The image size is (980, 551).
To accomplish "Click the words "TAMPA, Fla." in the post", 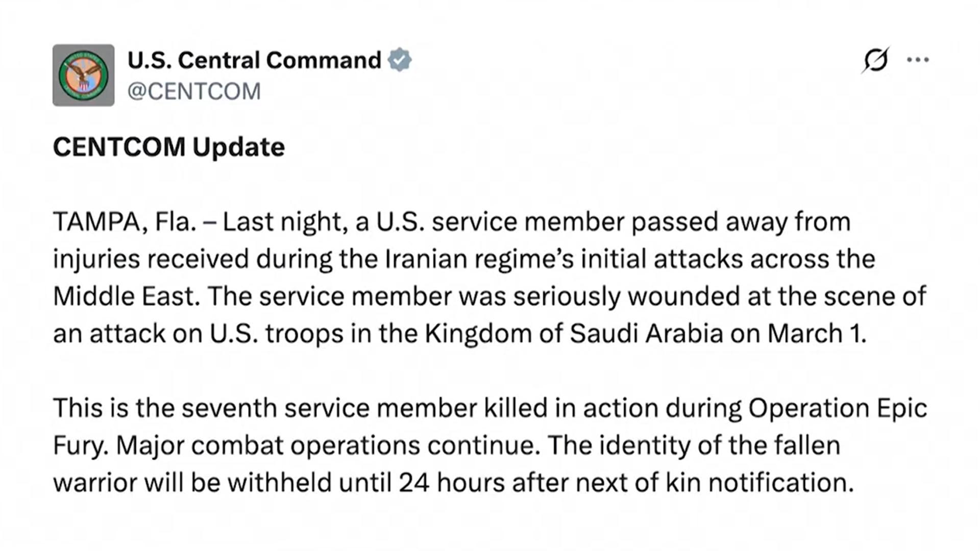I will [x=125, y=222].
